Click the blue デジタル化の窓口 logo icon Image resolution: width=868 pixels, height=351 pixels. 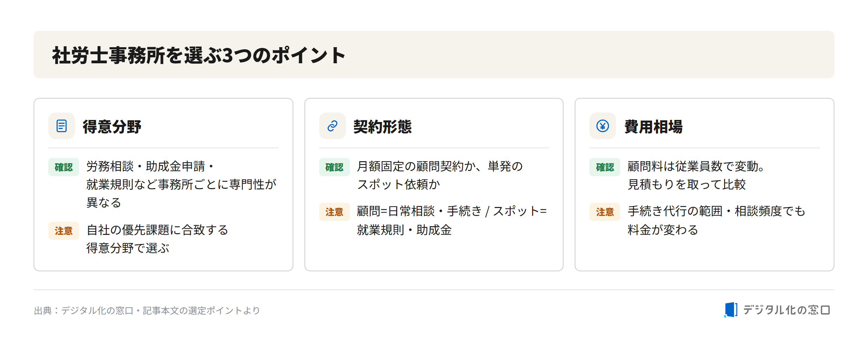pyautogui.click(x=731, y=310)
